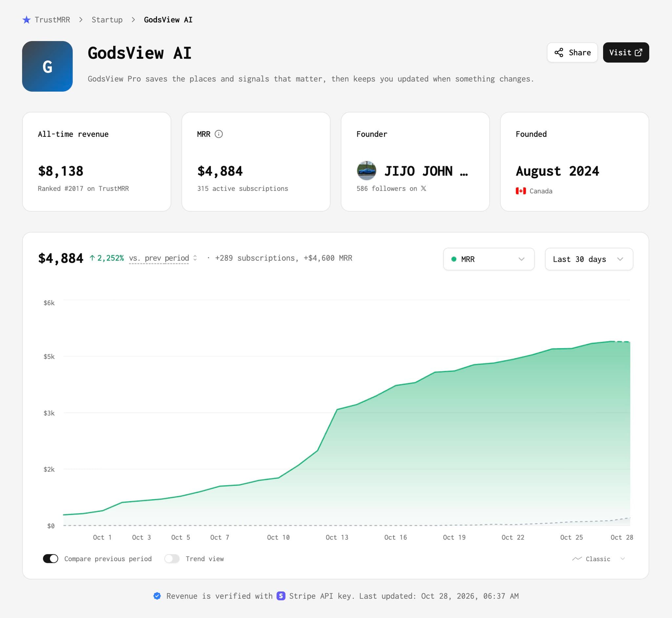Share this startup page
This screenshot has width=672, height=618.
tap(572, 52)
